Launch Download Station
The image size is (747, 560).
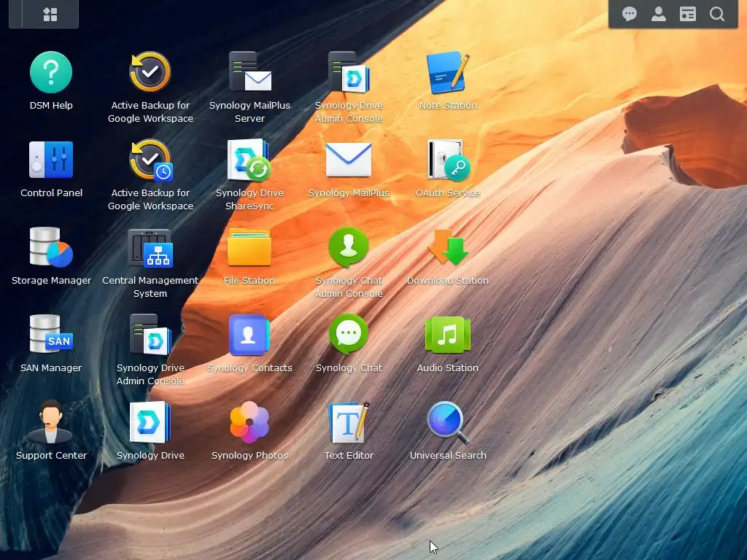[x=447, y=247]
